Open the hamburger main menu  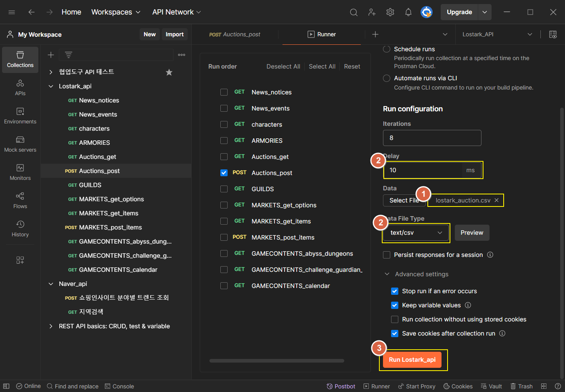tap(12, 12)
